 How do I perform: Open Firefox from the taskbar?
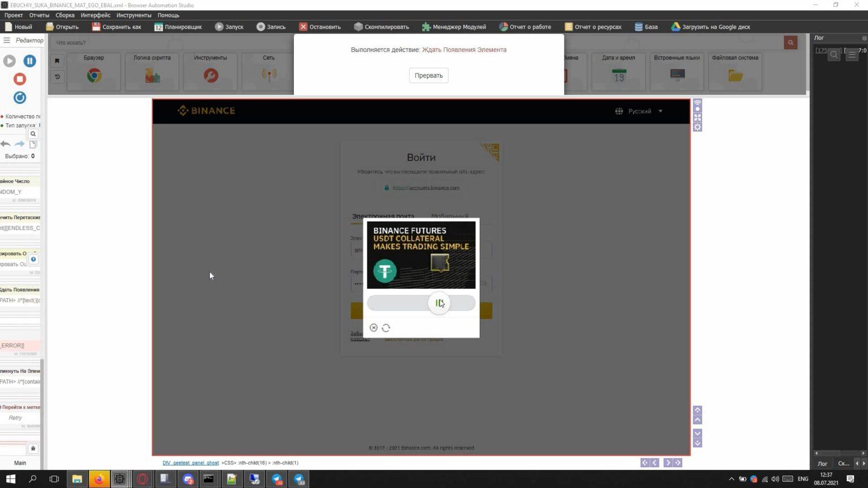pyautogui.click(x=99, y=479)
